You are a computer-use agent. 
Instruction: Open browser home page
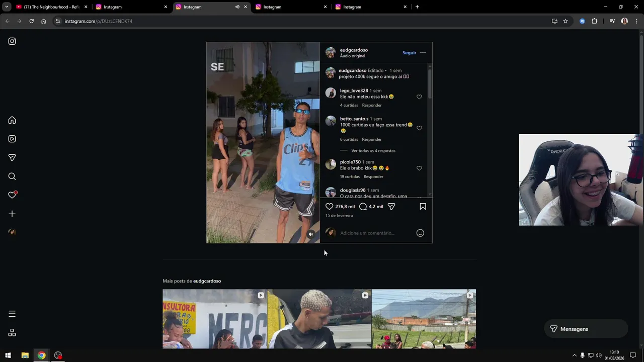[43, 21]
